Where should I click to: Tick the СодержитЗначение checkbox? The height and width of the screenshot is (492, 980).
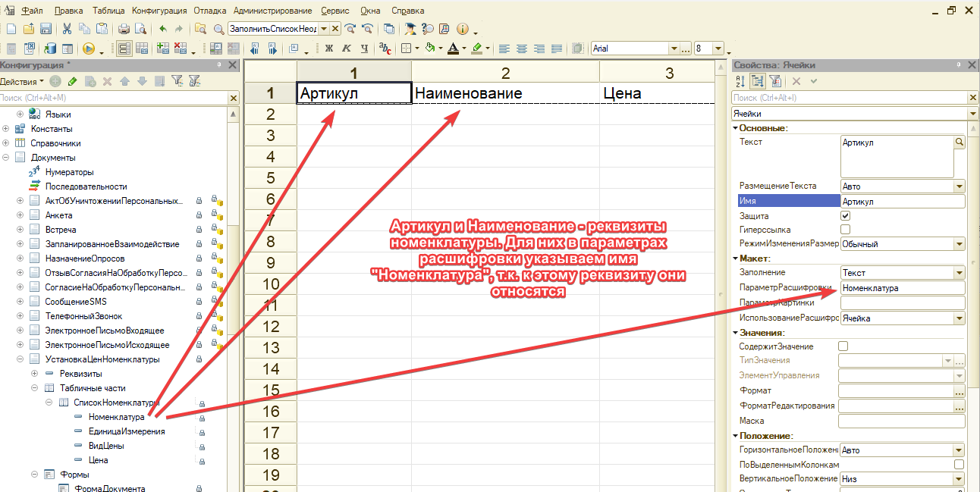843,346
